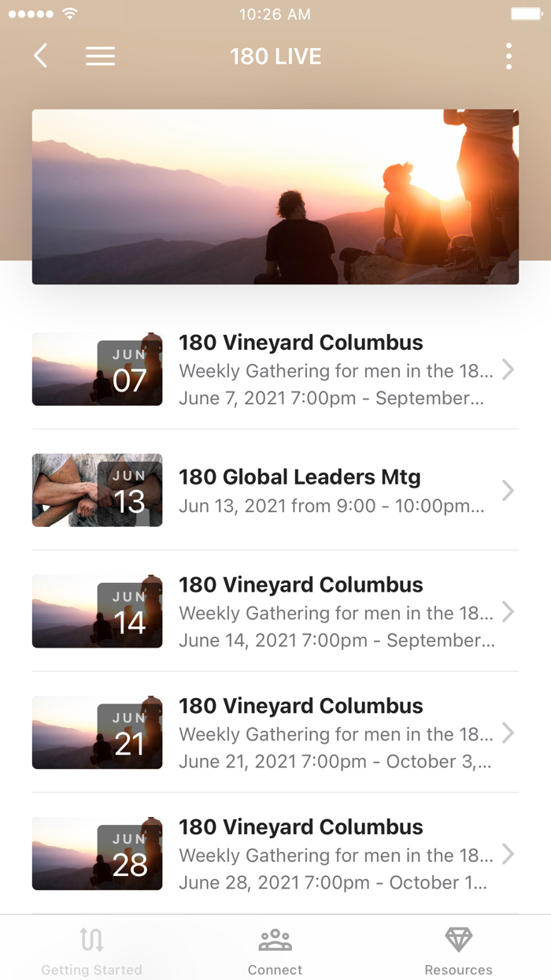
Task: Open the vertical three-dot options menu
Action: click(508, 56)
